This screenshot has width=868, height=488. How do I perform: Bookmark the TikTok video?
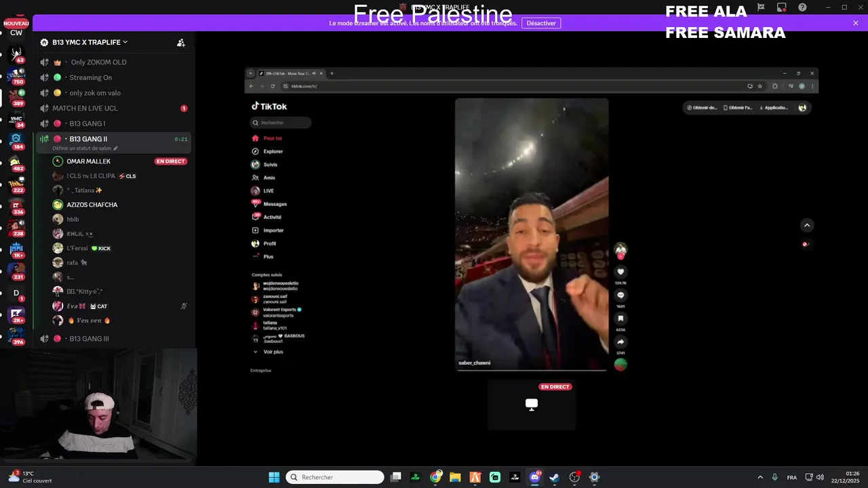(x=620, y=319)
